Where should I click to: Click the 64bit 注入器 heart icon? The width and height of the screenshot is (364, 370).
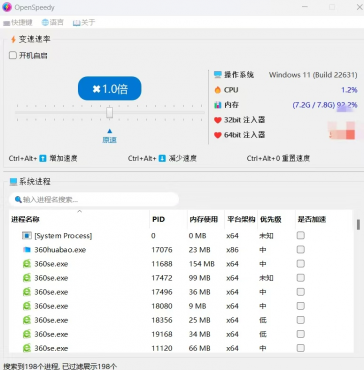(x=218, y=135)
